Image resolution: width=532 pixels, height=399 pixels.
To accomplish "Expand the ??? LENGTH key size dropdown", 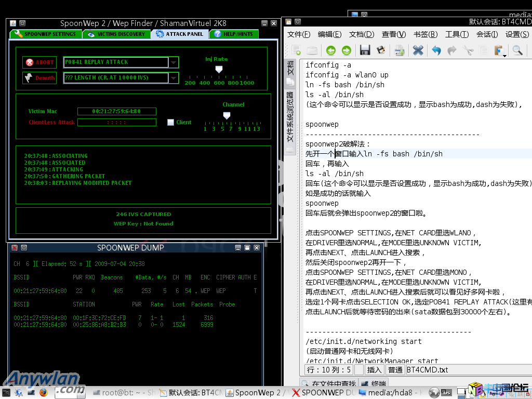I will [174, 78].
